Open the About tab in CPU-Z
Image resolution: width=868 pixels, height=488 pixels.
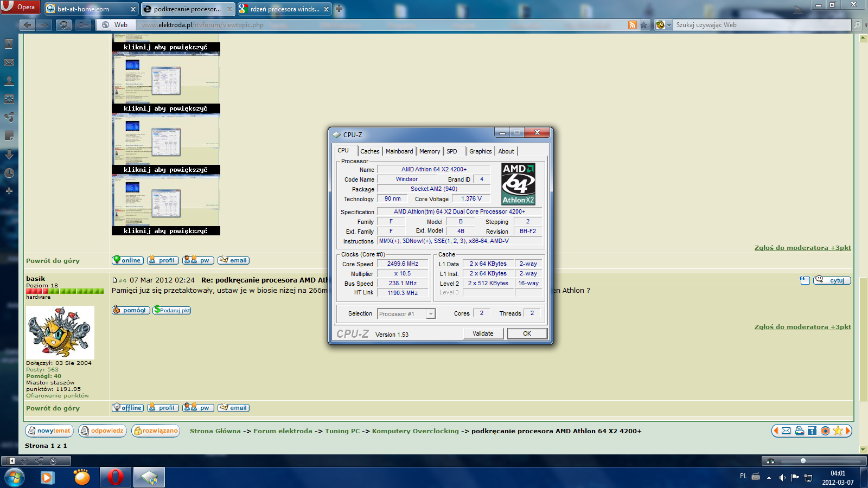(506, 151)
